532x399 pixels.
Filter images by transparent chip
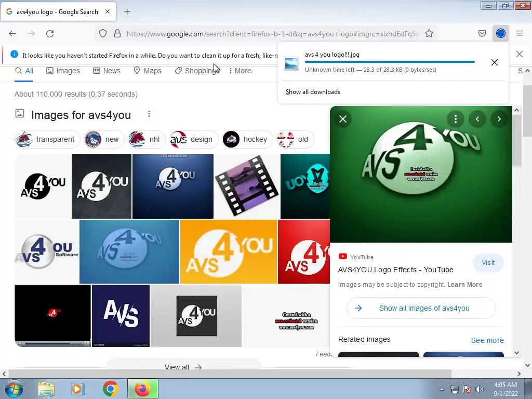[47, 139]
